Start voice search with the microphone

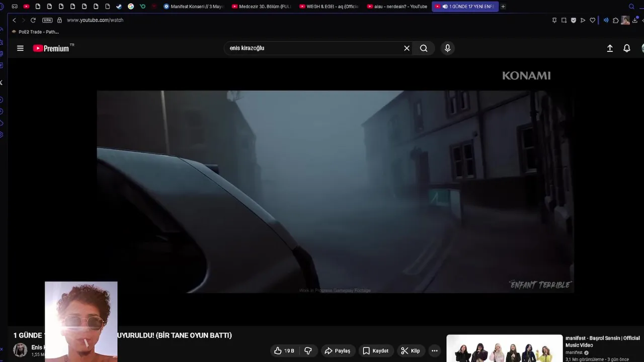pos(447,48)
